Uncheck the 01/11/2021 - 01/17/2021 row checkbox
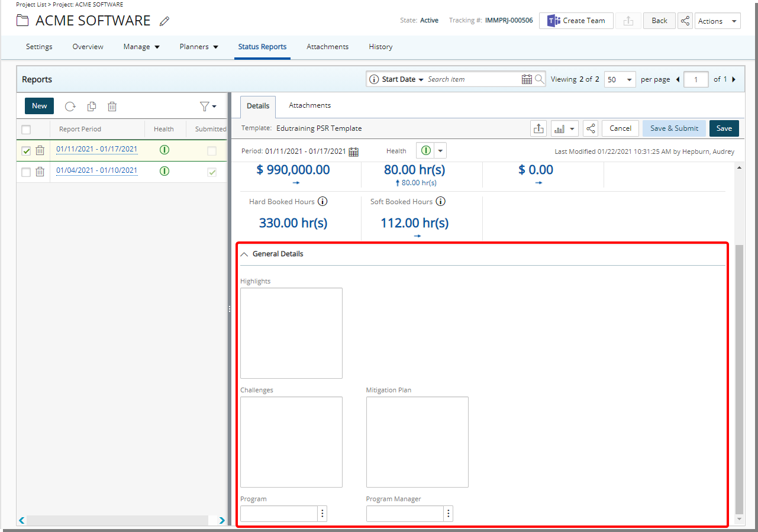The width and height of the screenshot is (758, 532). coord(26,151)
